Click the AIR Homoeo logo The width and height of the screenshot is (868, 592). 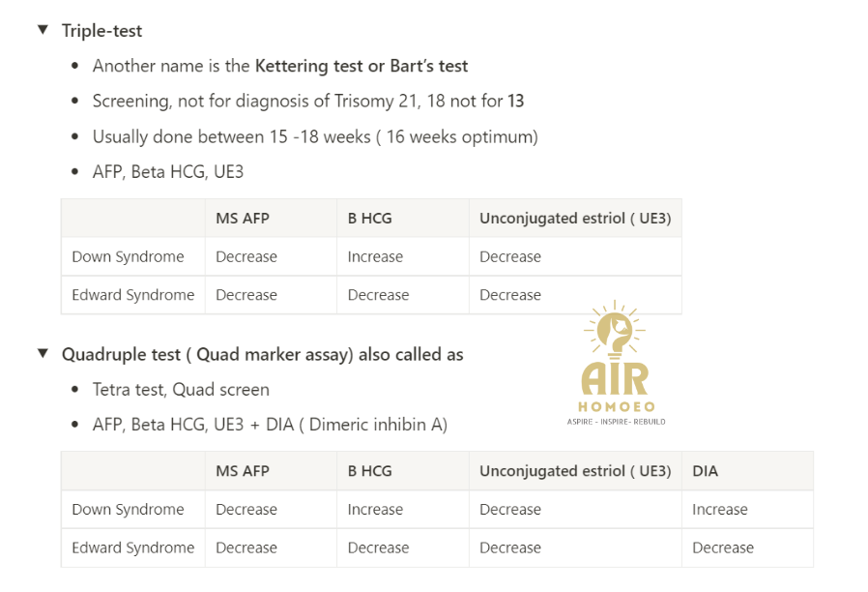point(616,364)
